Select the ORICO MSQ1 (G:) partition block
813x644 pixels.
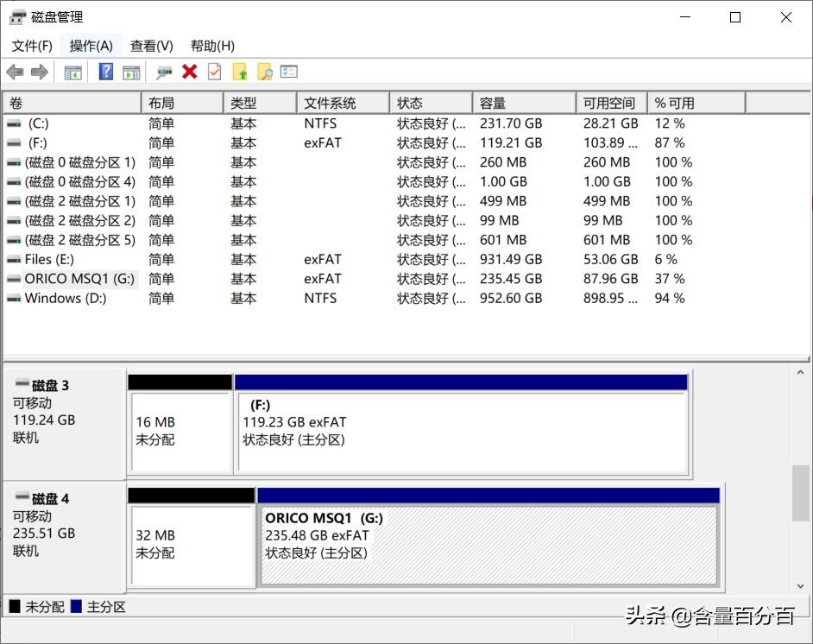click(x=488, y=545)
